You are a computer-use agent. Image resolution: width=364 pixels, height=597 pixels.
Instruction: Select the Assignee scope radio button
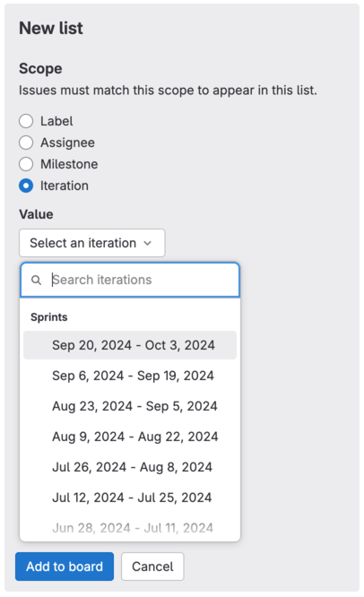tap(26, 143)
